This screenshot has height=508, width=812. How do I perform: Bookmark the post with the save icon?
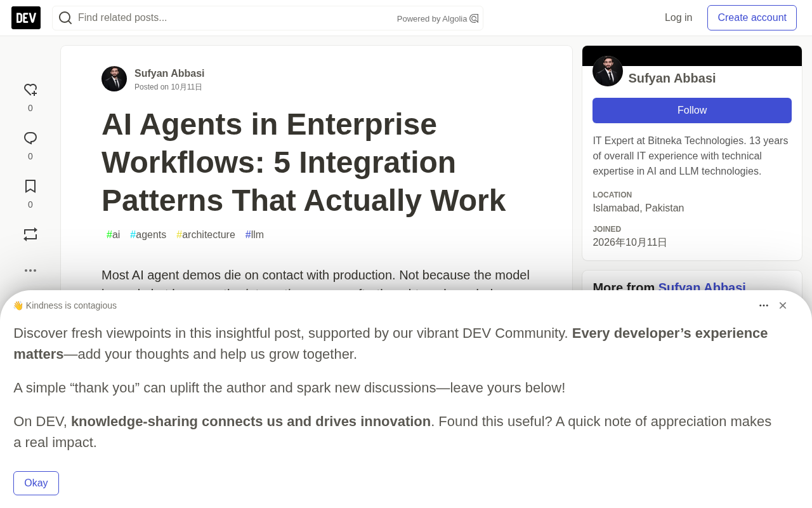(30, 187)
